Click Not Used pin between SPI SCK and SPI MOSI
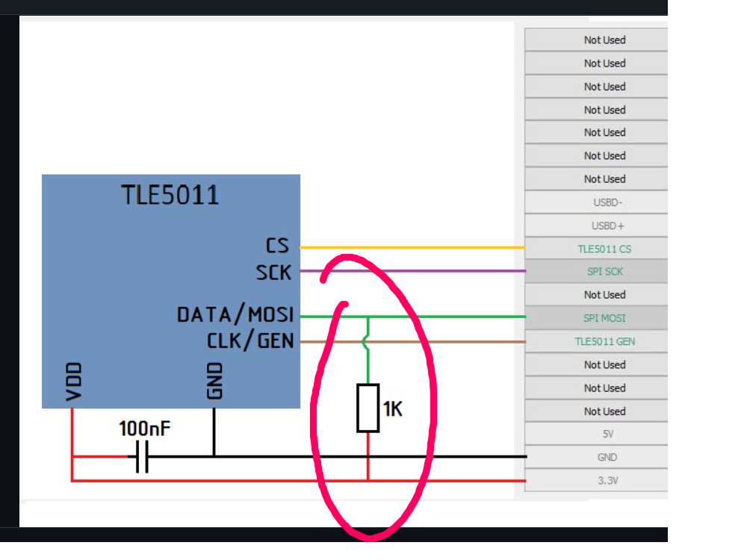The image size is (747, 560). click(596, 295)
